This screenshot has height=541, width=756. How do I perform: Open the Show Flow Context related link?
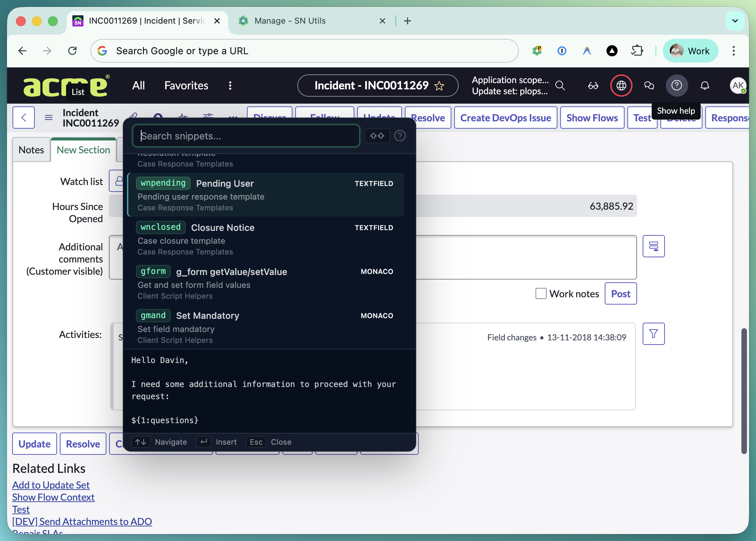tap(53, 497)
